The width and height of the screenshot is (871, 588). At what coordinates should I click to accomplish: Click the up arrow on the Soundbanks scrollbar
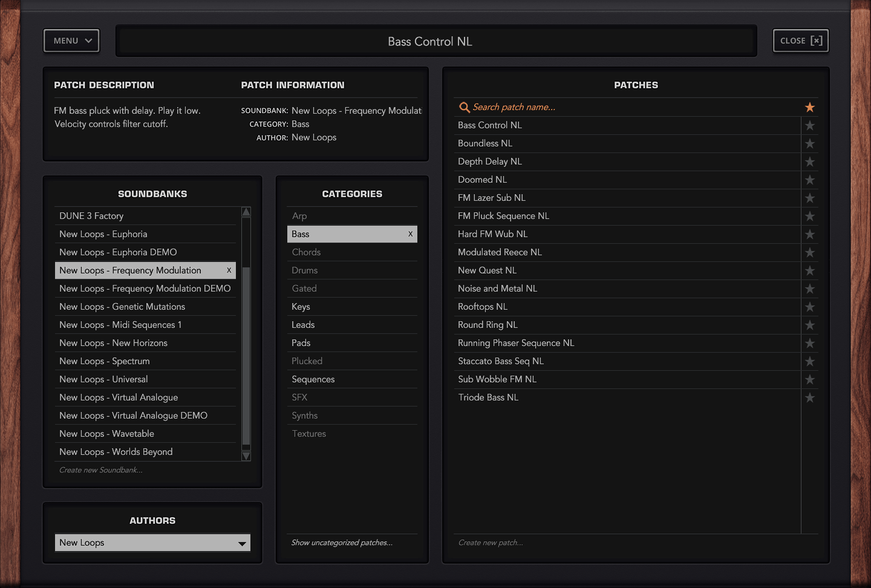pos(246,211)
